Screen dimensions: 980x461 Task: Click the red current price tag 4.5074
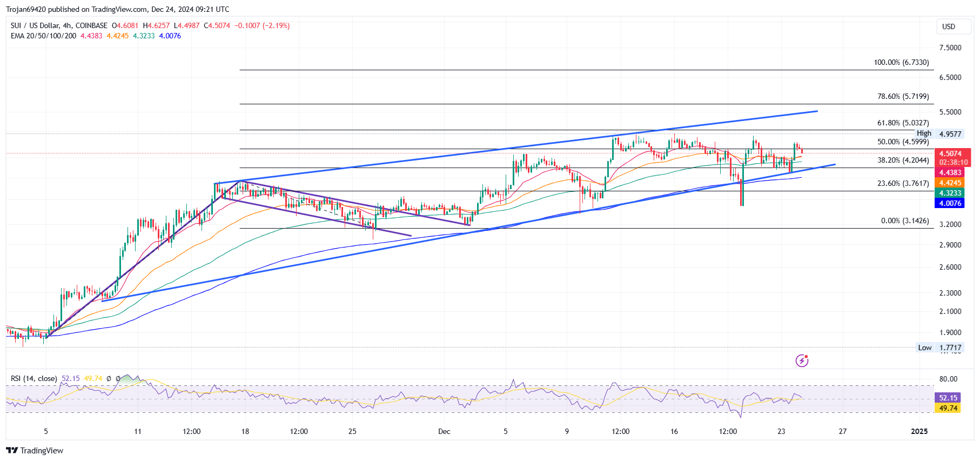point(950,153)
